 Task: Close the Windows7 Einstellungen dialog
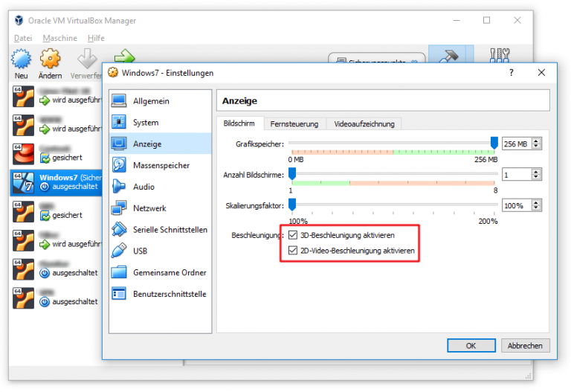pyautogui.click(x=541, y=72)
